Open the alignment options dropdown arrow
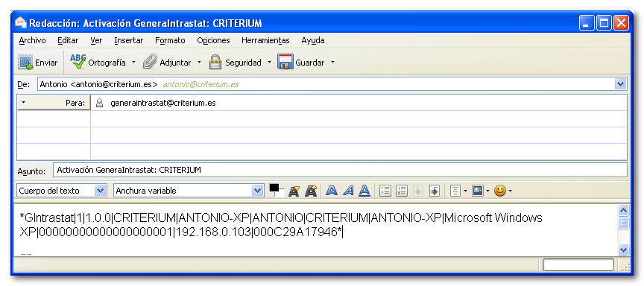Viewport: 644px width, 286px height. (x=465, y=191)
